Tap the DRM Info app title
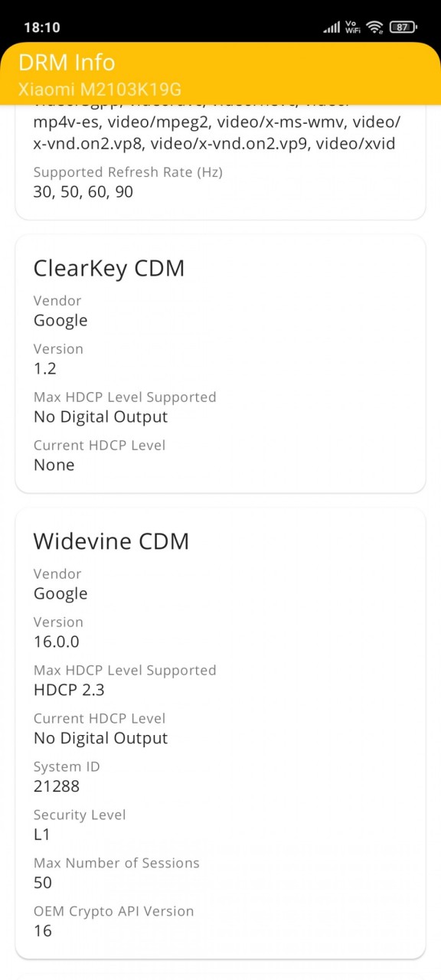441x980 pixels. [x=67, y=62]
